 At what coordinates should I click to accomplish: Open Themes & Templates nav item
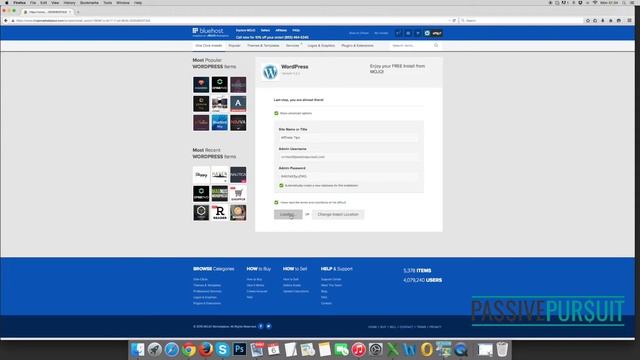[263, 46]
